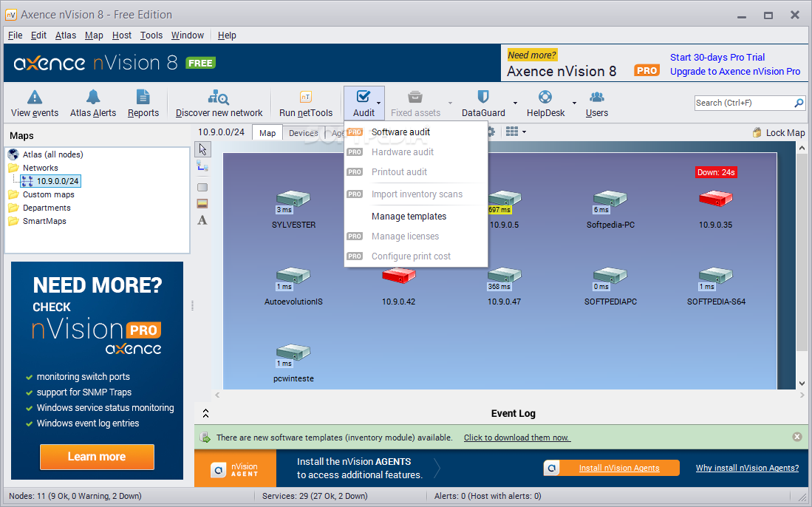The height and width of the screenshot is (507, 812).
Task: Open DataGuard dropdown arrow
Action: 515,103
